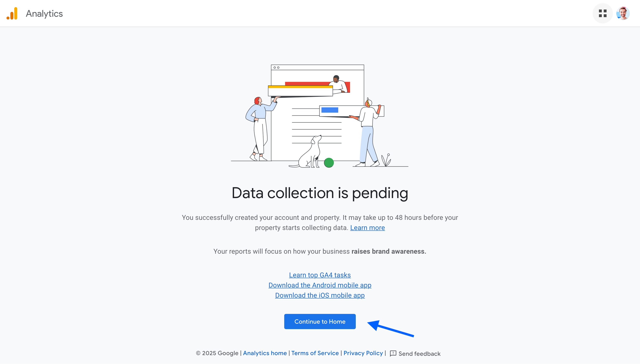Image resolution: width=640 pixels, height=364 pixels.
Task: Click the Analytics product name in header
Action: [44, 14]
